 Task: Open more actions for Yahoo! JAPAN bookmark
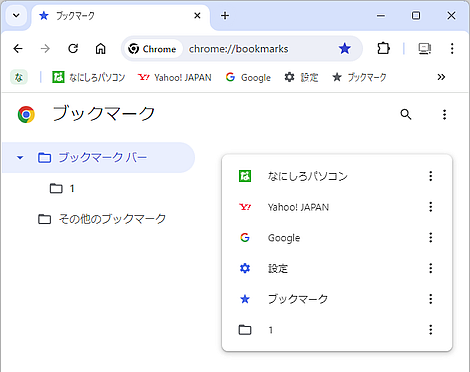pyautogui.click(x=431, y=207)
